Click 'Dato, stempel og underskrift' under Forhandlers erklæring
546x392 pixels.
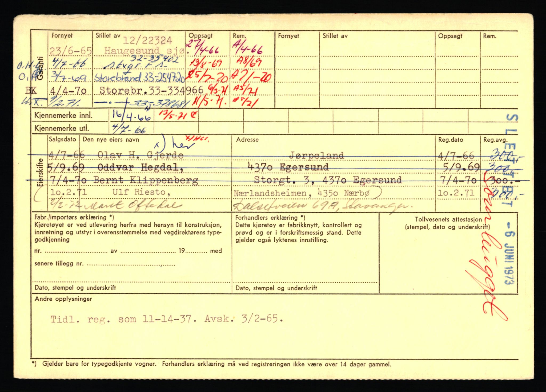[x=276, y=288]
